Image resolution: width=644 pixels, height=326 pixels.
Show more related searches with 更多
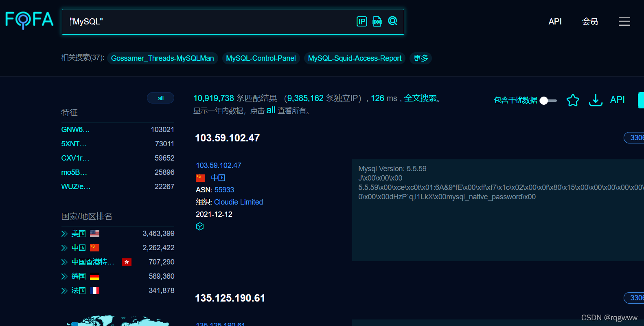(x=421, y=58)
